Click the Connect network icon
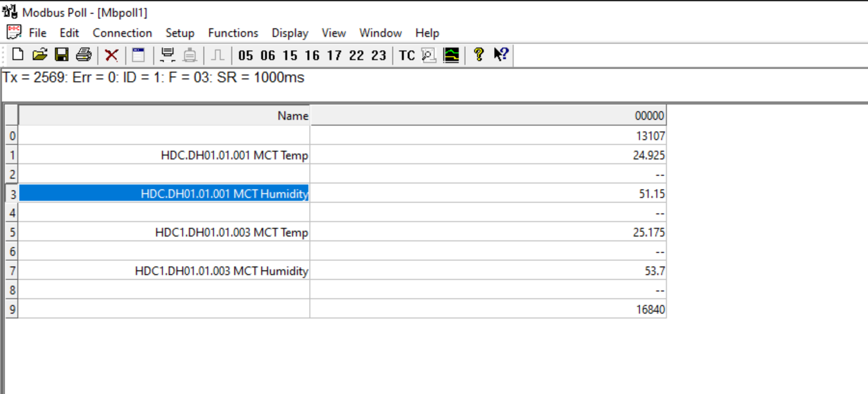The height and width of the screenshot is (394, 868). pyautogui.click(x=168, y=55)
